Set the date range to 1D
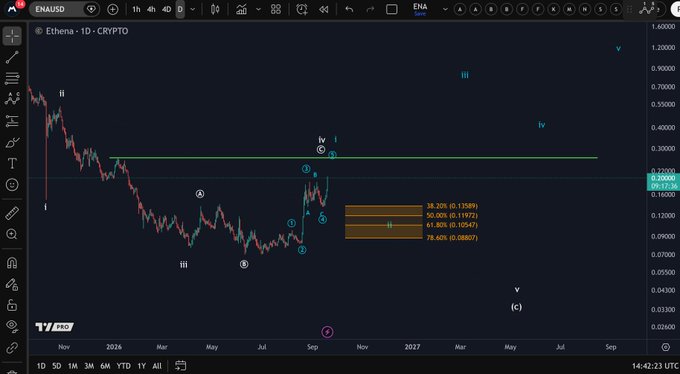The width and height of the screenshot is (680, 374). 41,366
